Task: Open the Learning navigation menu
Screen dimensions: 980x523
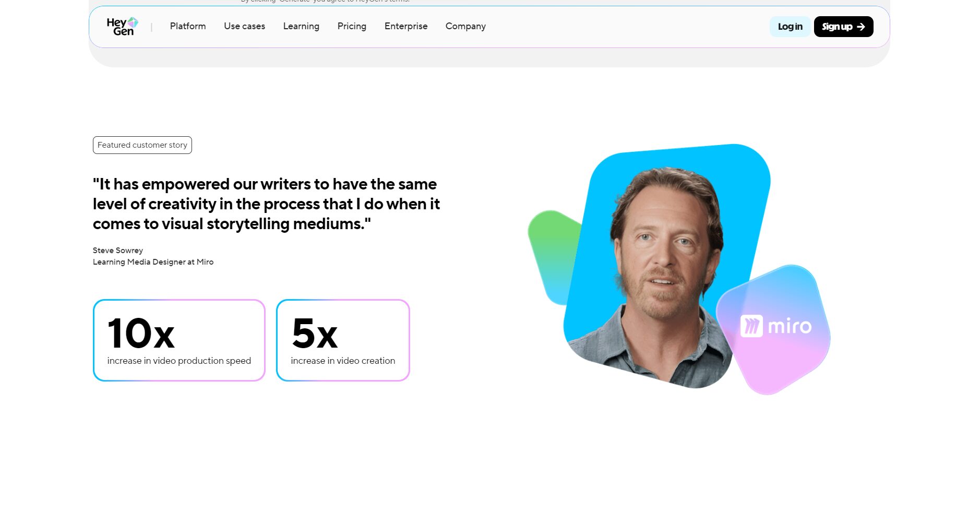Action: [x=301, y=26]
